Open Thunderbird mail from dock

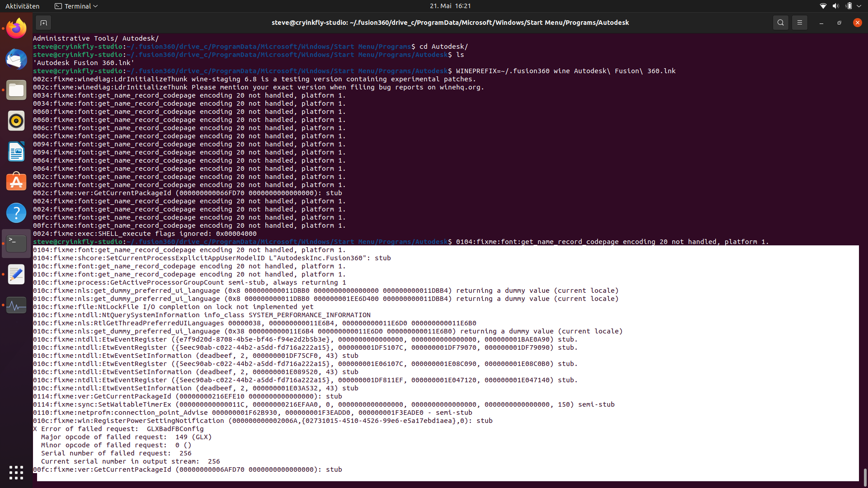click(16, 59)
